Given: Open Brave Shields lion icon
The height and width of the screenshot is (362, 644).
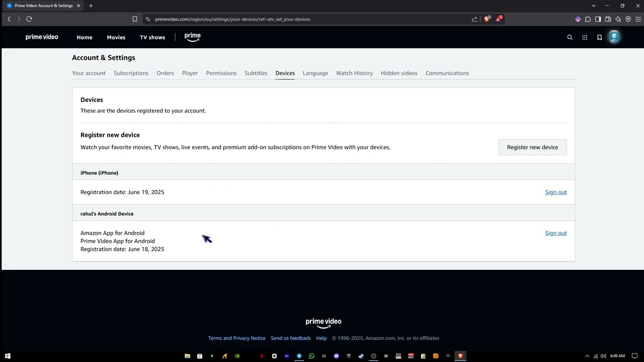Looking at the screenshot, I should (x=487, y=19).
